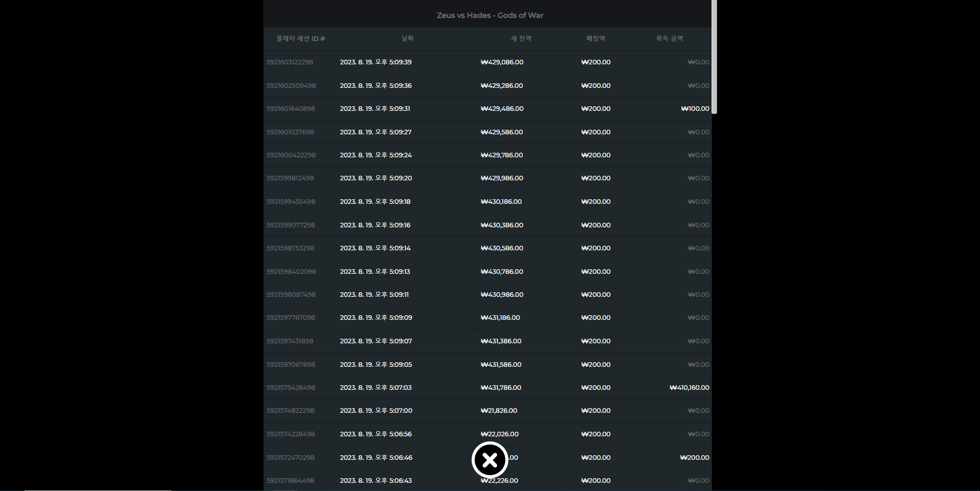Open play session 5921575428498
Viewport: 980px width, 491px height.
click(291, 388)
